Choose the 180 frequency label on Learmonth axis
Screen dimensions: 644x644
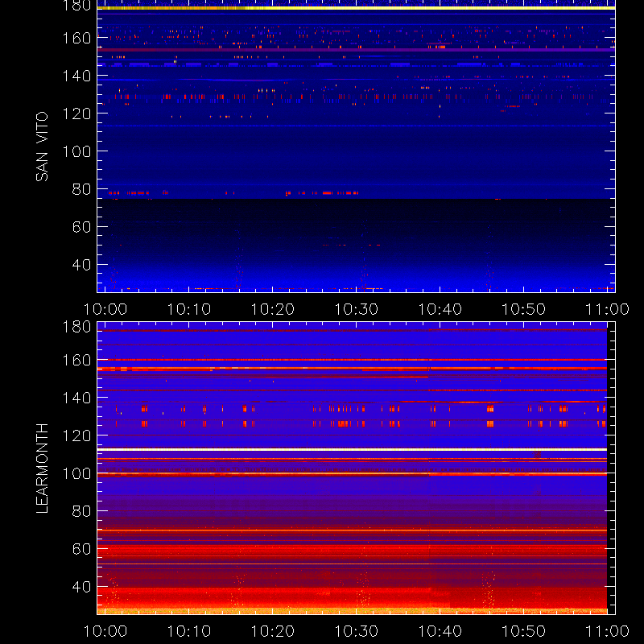tap(76, 327)
